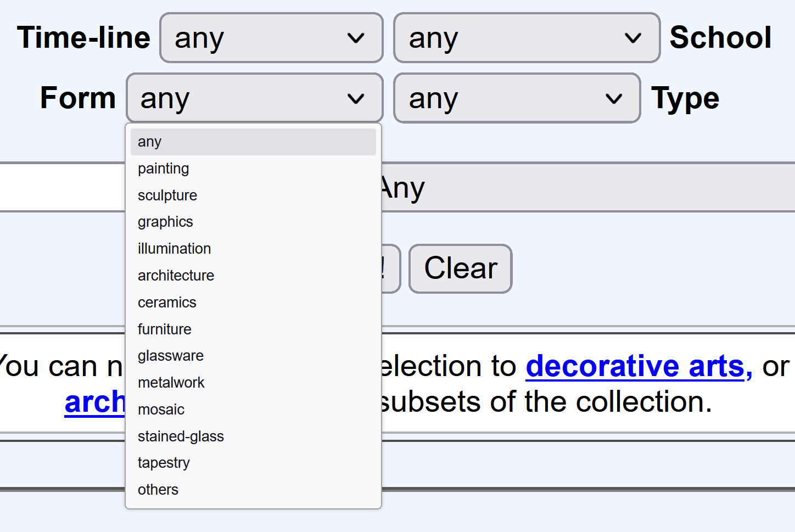
Task: Choose 'painting' from the Form list
Action: coord(253,169)
